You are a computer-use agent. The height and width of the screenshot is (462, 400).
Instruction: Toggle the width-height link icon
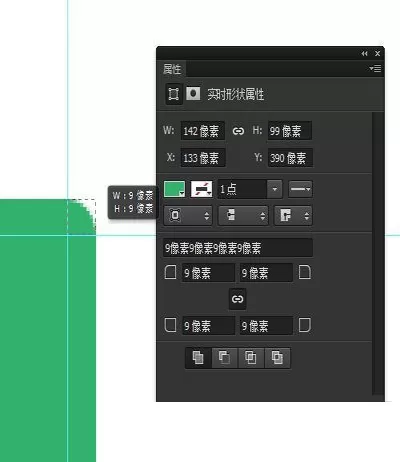(238, 131)
